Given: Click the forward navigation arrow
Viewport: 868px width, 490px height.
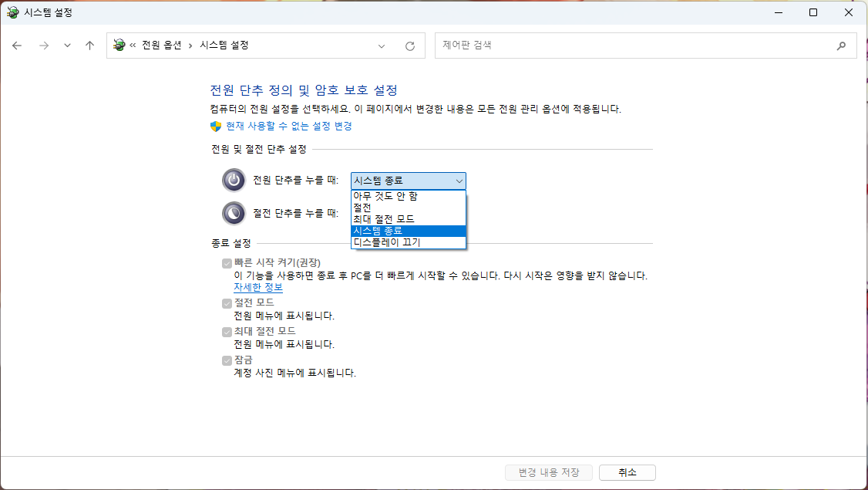Looking at the screenshot, I should pyautogui.click(x=44, y=46).
